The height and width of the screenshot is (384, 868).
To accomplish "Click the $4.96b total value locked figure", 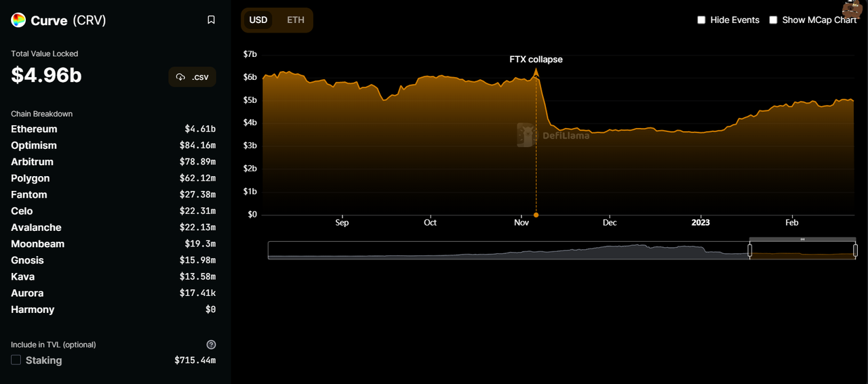I will click(46, 75).
